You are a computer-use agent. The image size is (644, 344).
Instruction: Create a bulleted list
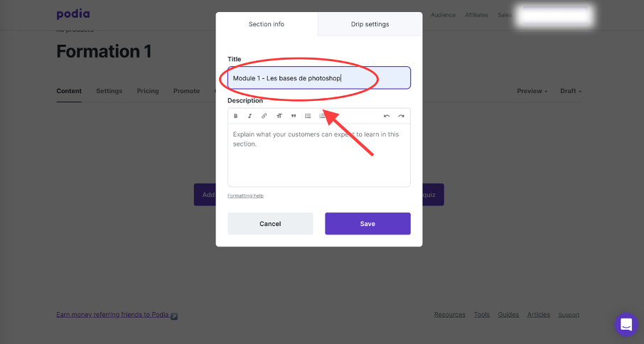[308, 116]
